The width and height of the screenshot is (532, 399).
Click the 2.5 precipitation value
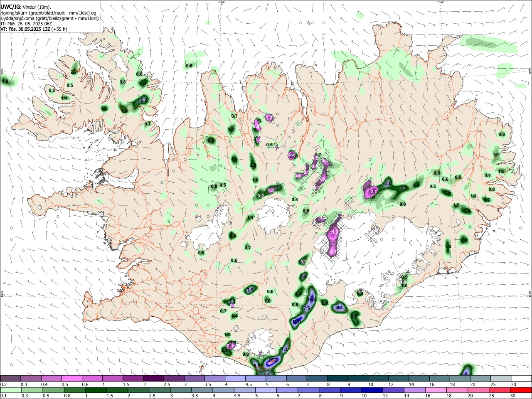point(354,316)
